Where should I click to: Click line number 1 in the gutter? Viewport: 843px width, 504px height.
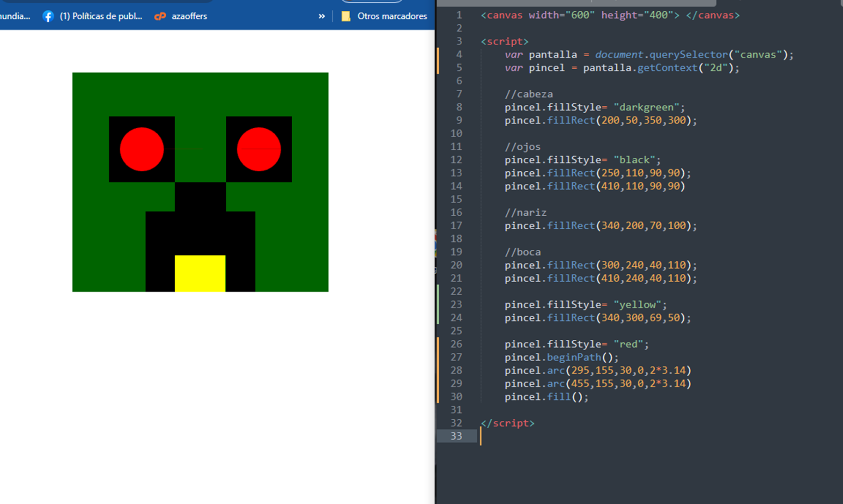[x=459, y=15]
